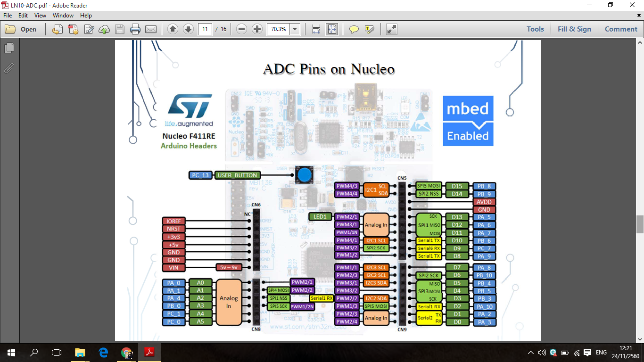The width and height of the screenshot is (644, 362).
Task: Open the Window menu
Action: tap(63, 16)
